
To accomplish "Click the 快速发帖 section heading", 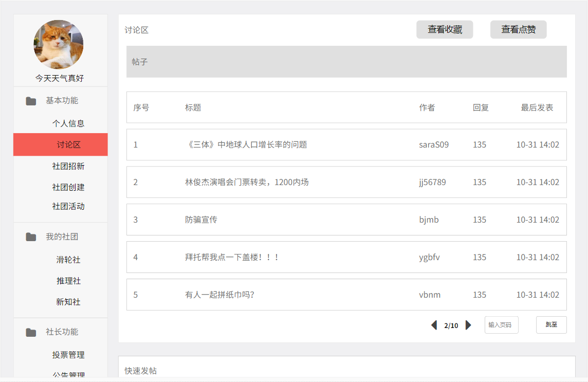I will pos(141,371).
